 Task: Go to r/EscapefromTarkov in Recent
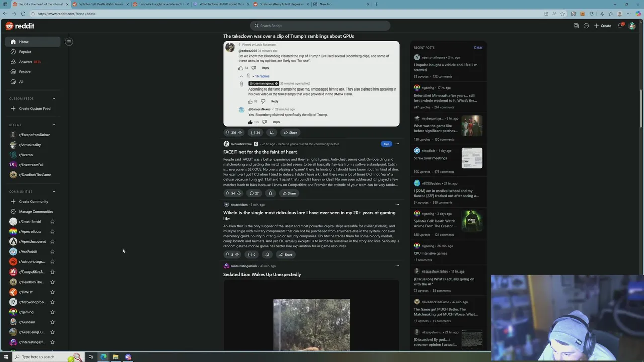pos(33,135)
